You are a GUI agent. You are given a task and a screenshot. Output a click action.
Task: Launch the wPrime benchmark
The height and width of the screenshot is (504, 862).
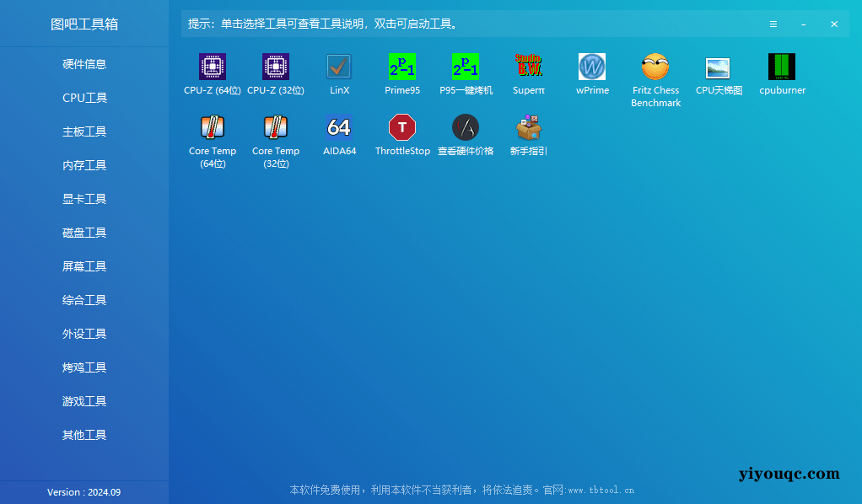coord(592,67)
